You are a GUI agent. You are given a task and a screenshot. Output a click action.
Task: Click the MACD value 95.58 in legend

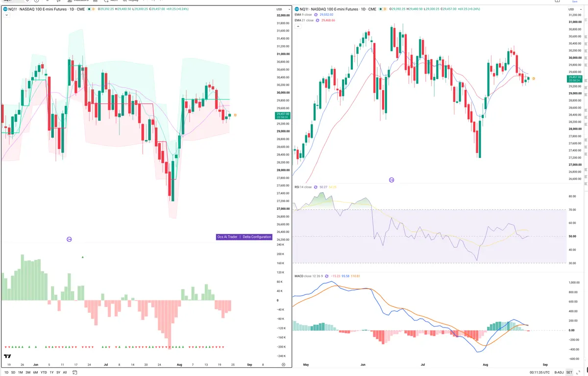(x=345, y=276)
